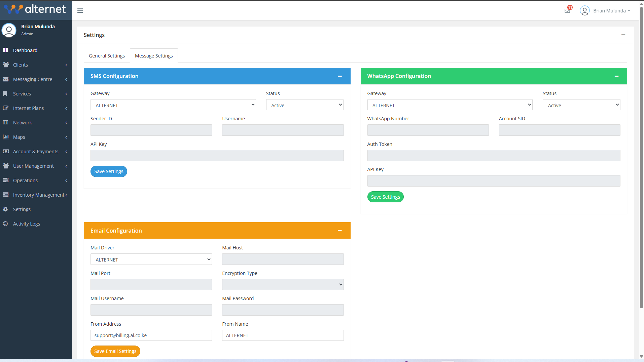
Task: Select the Clients icon in sidebar
Action: coord(6,65)
